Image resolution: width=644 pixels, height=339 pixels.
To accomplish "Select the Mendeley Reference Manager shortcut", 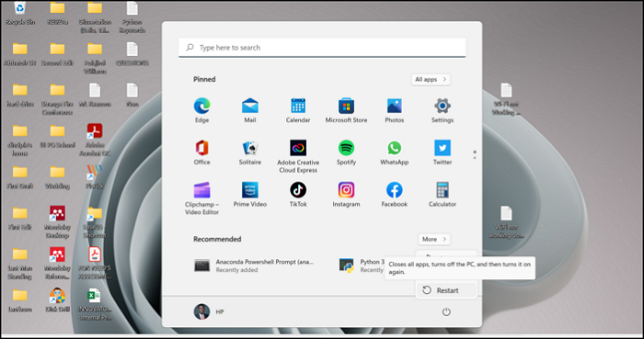I will (57, 263).
